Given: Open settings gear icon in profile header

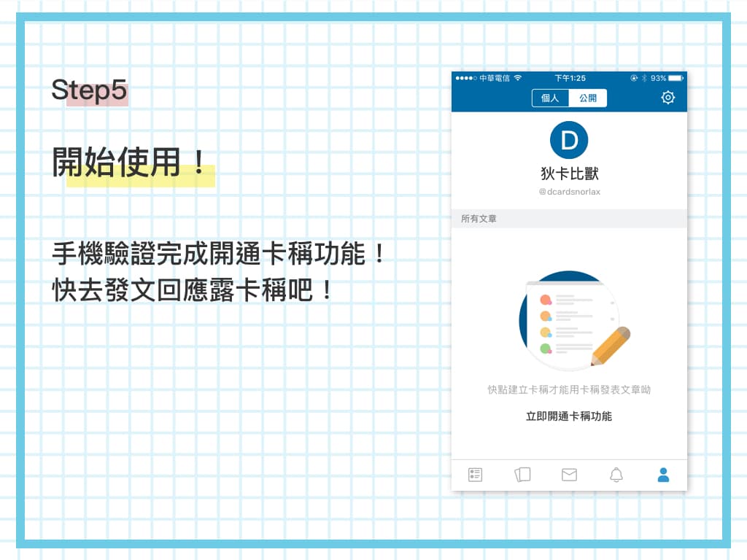Looking at the screenshot, I should point(668,98).
